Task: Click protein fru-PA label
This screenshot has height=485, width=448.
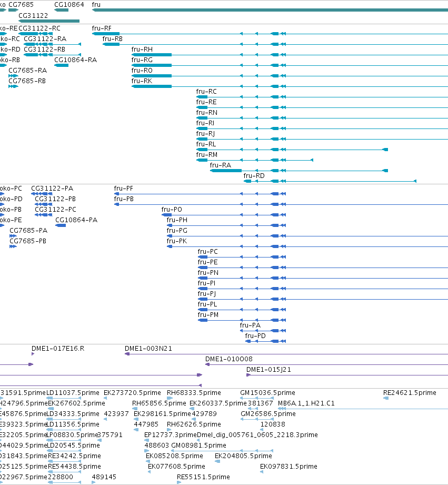Action: (x=250, y=325)
